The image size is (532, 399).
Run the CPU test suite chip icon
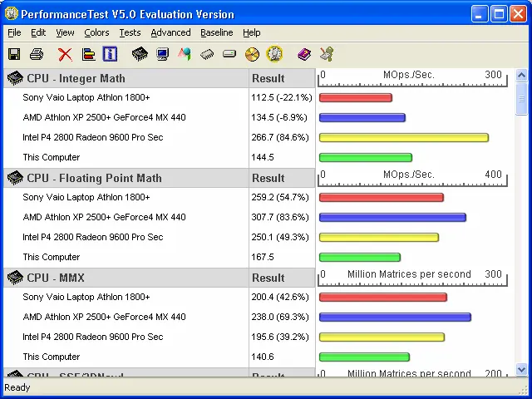140,54
